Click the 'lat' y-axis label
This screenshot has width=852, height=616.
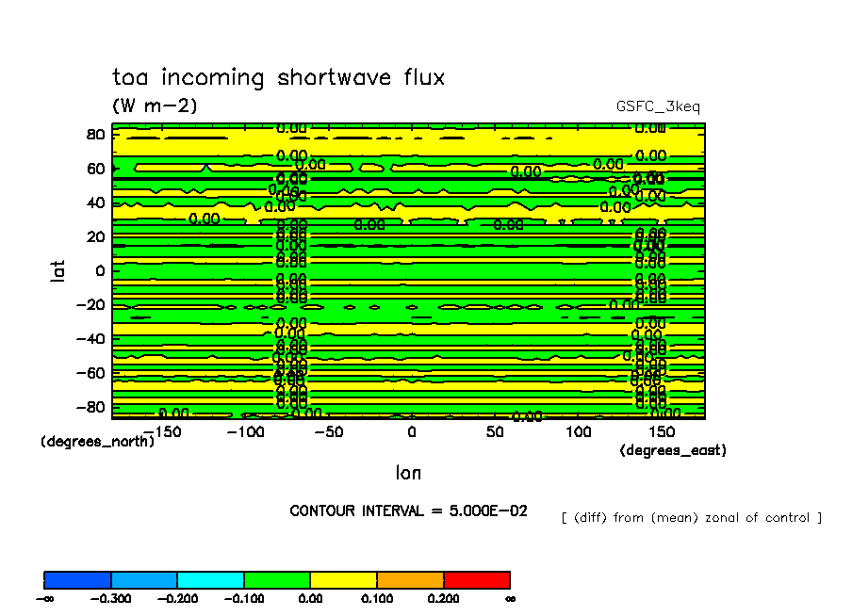point(57,270)
